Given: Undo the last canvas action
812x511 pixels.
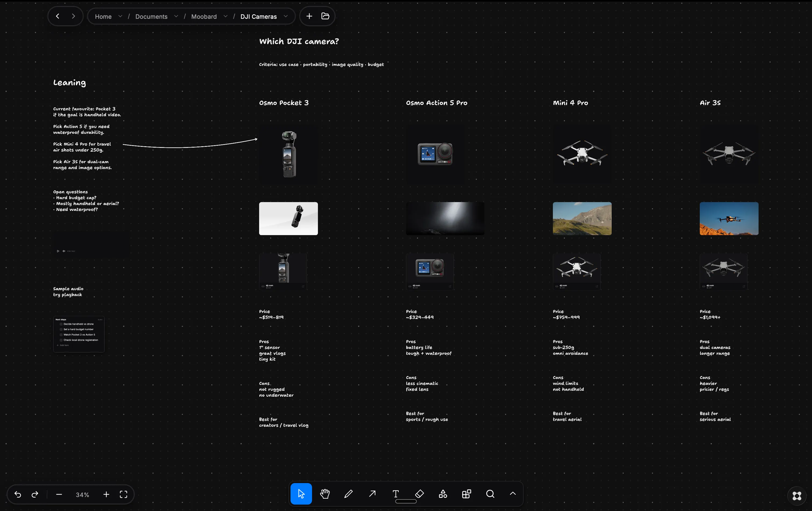Looking at the screenshot, I should coord(18,494).
